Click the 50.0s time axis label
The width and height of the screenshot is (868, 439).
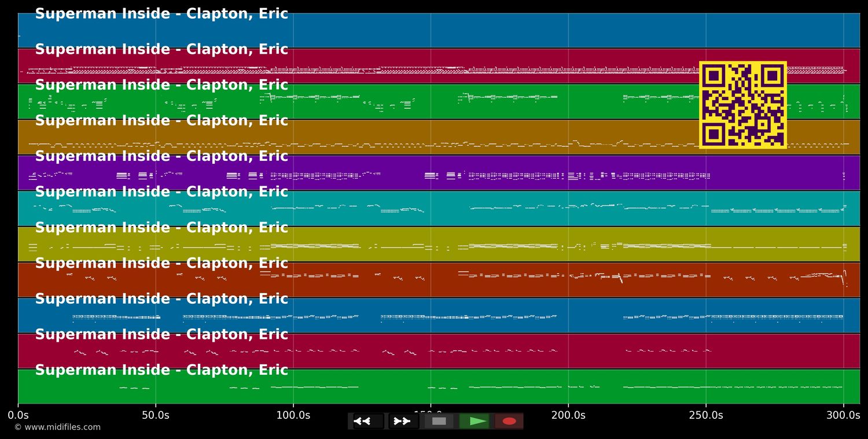pyautogui.click(x=156, y=415)
